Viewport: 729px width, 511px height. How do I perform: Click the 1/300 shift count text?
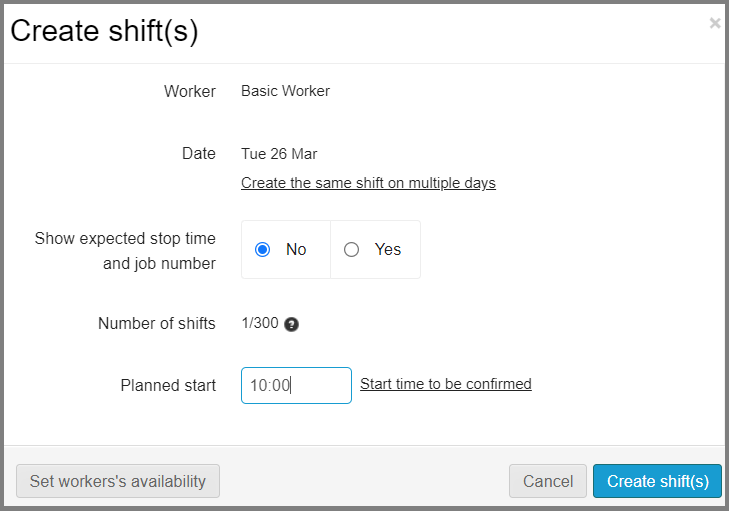point(260,324)
